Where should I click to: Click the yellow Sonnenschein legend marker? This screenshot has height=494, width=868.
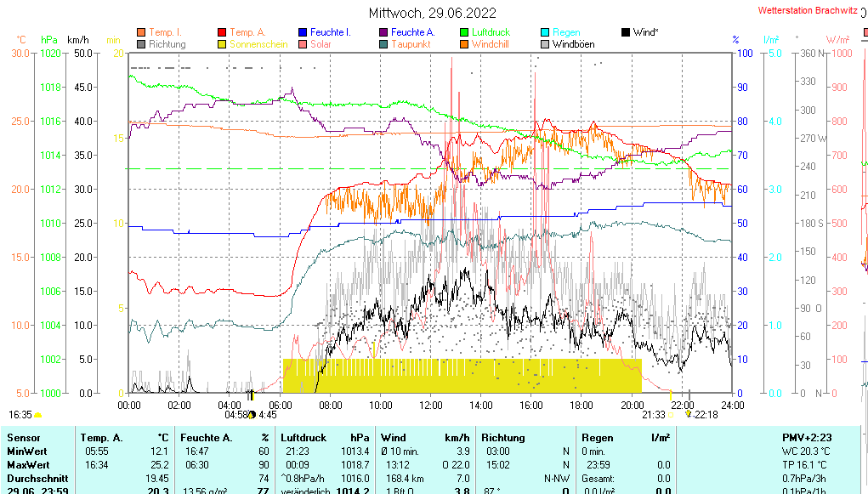pyautogui.click(x=222, y=44)
